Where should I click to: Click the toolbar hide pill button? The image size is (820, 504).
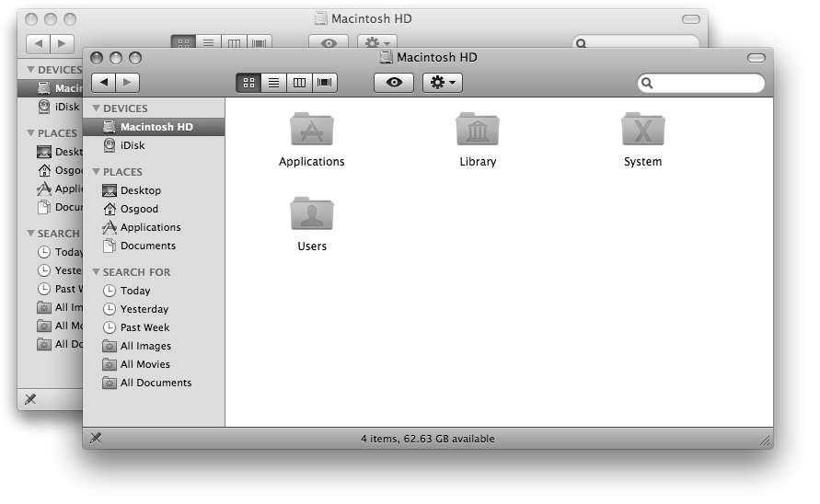coord(756,58)
